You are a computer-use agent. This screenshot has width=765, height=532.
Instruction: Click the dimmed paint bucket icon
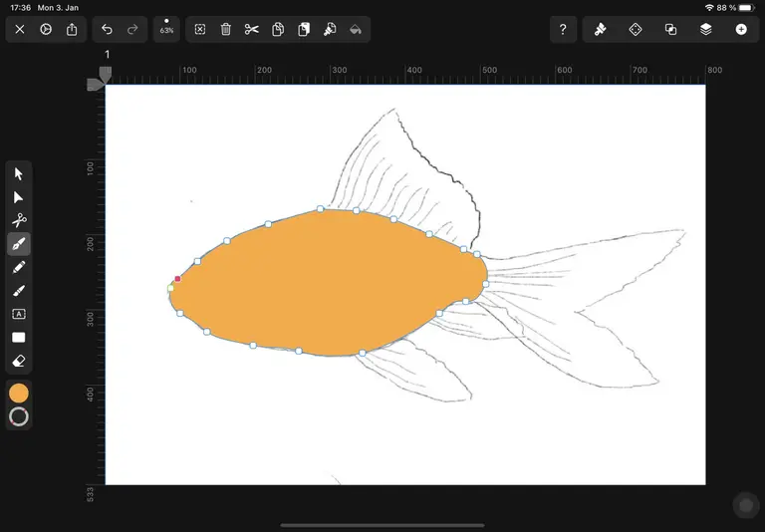(356, 30)
